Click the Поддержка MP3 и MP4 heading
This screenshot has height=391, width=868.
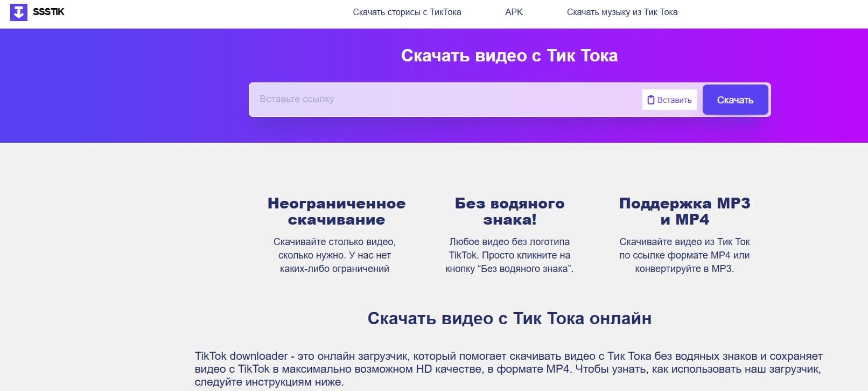pos(684,211)
